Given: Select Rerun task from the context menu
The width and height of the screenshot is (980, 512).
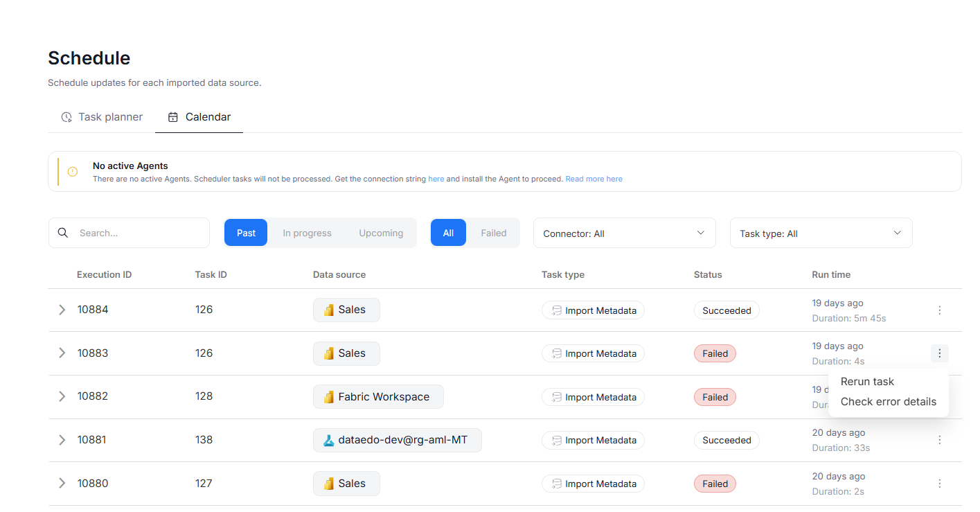Looking at the screenshot, I should (x=867, y=382).
